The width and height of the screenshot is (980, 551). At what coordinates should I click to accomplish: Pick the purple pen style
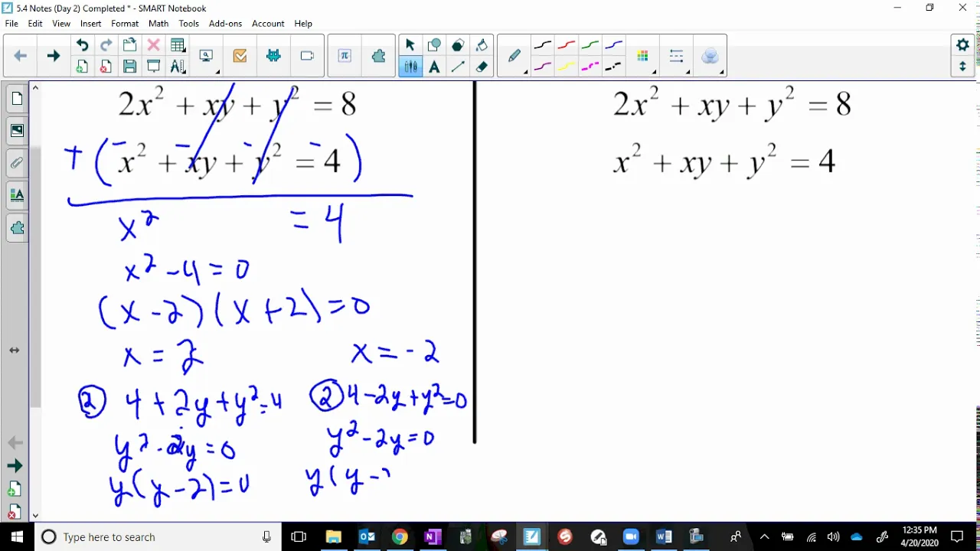pyautogui.click(x=542, y=67)
